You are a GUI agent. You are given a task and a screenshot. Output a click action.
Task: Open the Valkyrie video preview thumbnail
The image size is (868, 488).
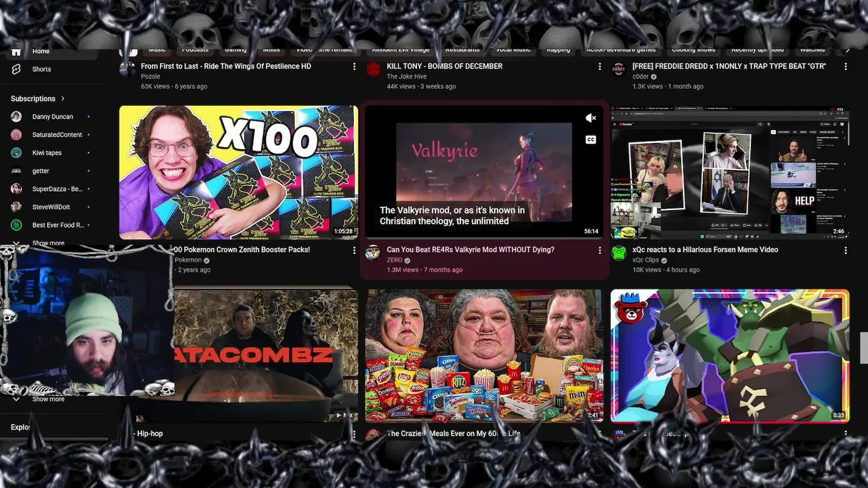(484, 172)
